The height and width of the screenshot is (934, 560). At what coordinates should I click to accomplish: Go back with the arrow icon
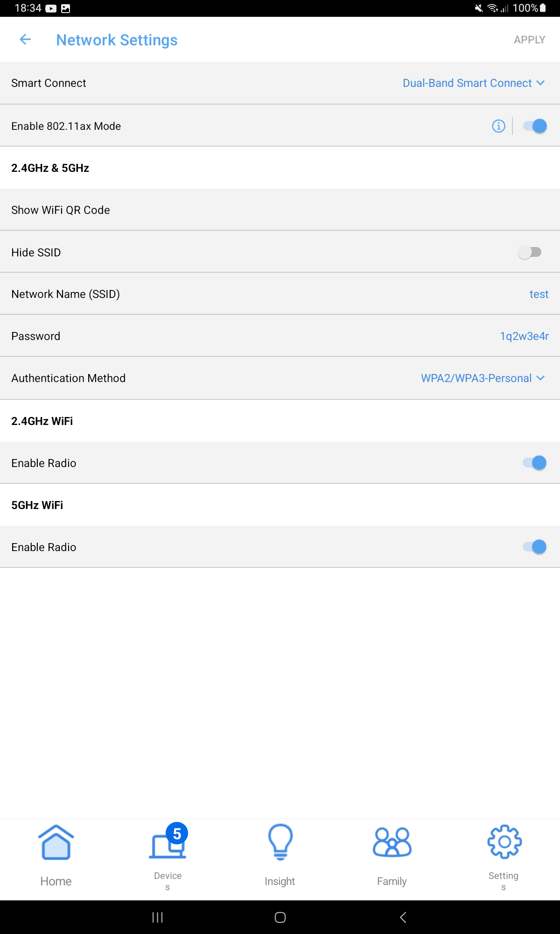coord(25,40)
